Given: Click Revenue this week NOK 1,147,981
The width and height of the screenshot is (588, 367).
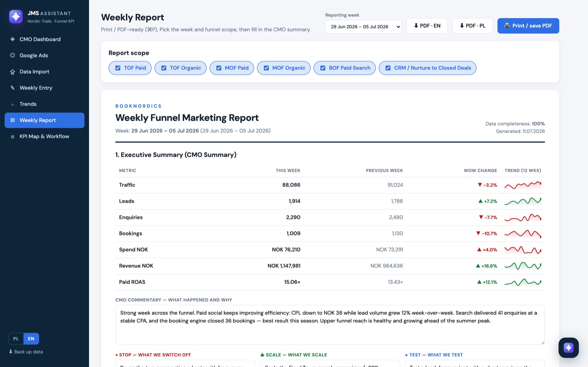Looking at the screenshot, I should click(284, 266).
